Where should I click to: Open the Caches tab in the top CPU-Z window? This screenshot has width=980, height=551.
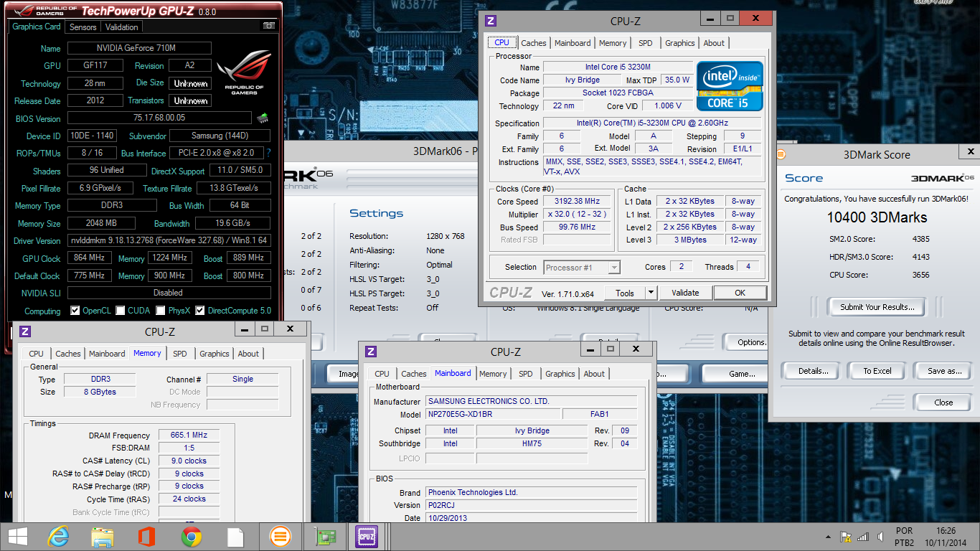click(x=534, y=43)
